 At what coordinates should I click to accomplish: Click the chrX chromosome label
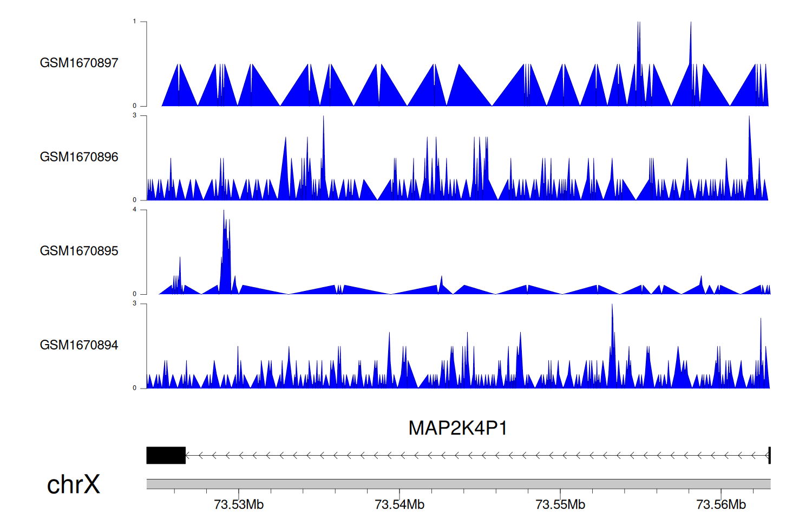point(74,484)
